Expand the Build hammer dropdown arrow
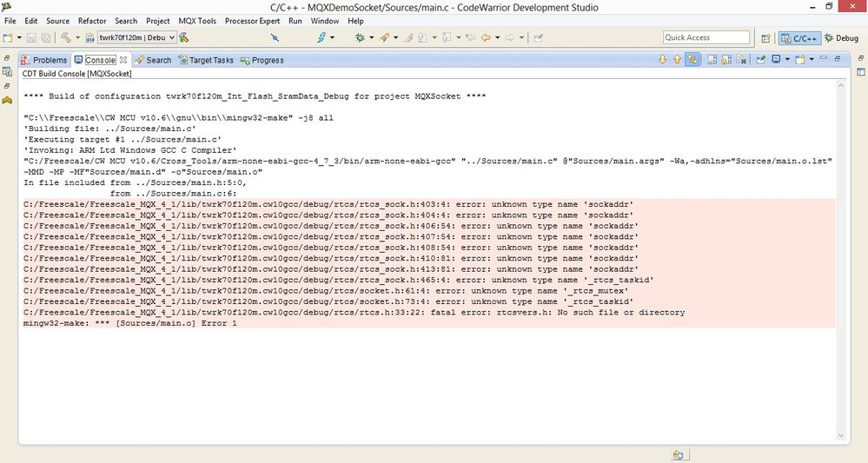The height and width of the screenshot is (463, 868). coord(77,37)
